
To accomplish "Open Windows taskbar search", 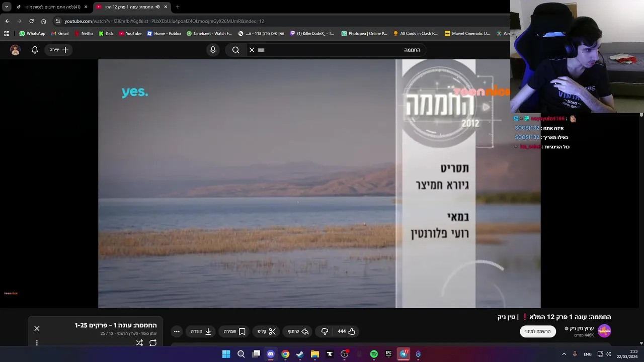I will [x=241, y=354].
